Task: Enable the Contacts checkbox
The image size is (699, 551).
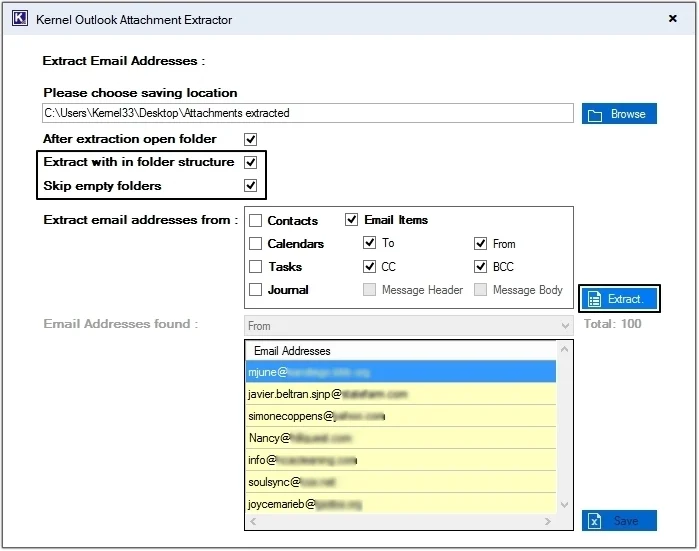Action: (255, 221)
